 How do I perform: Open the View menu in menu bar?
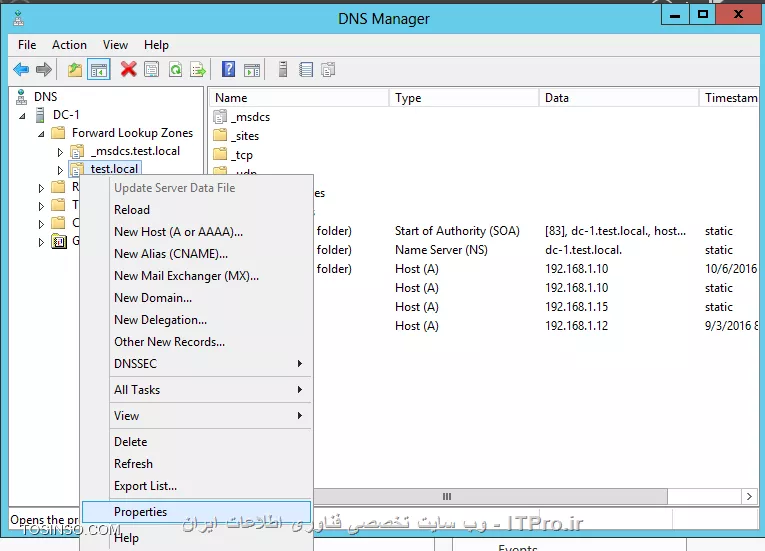[x=115, y=45]
